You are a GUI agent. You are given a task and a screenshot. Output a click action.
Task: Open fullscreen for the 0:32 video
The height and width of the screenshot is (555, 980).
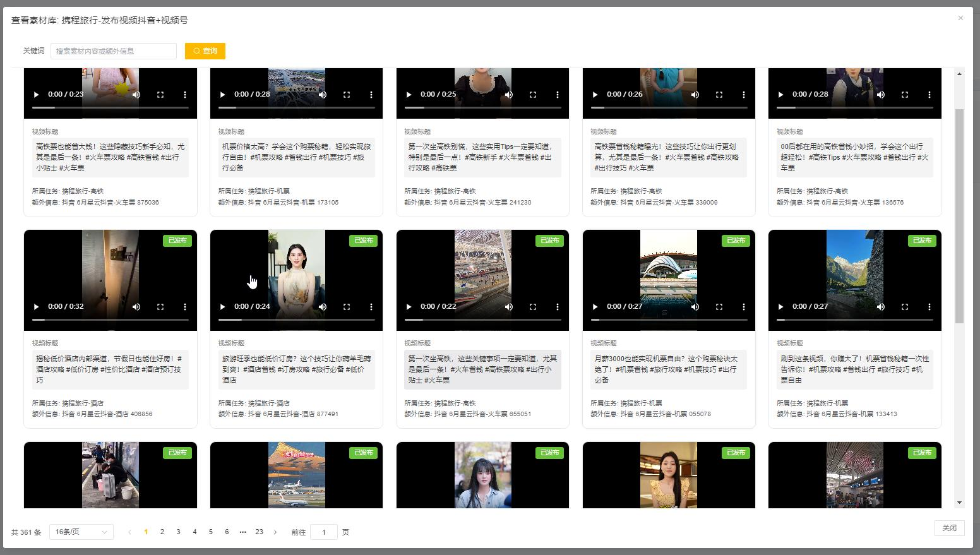(160, 307)
